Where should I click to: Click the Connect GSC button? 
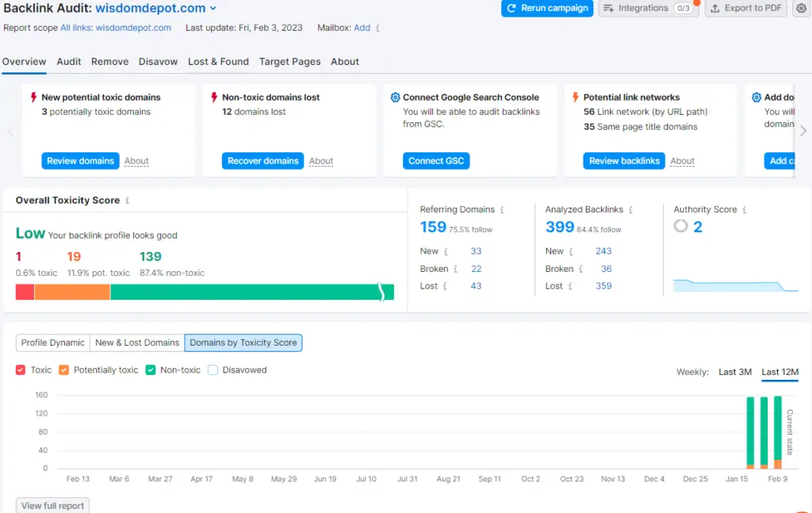436,161
